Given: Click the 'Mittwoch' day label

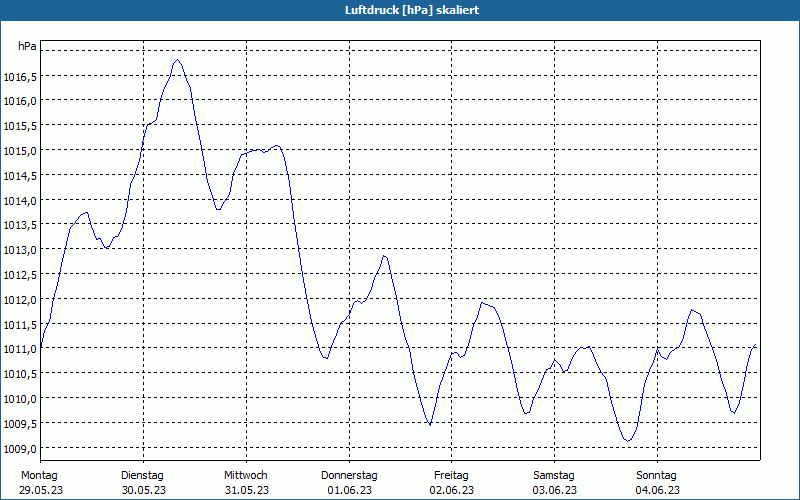Looking at the screenshot, I should pos(245,476).
